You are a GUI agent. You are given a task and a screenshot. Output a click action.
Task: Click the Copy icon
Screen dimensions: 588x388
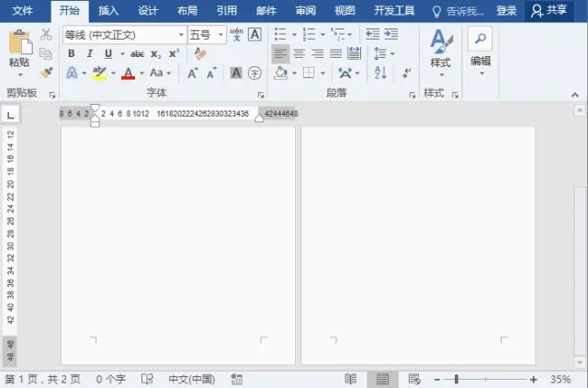(46, 53)
